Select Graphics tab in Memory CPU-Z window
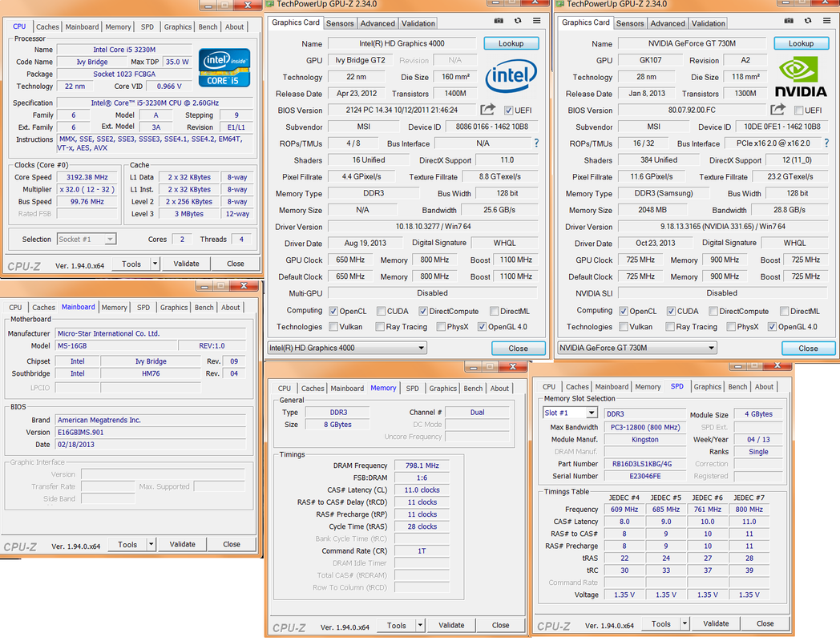 (x=442, y=389)
